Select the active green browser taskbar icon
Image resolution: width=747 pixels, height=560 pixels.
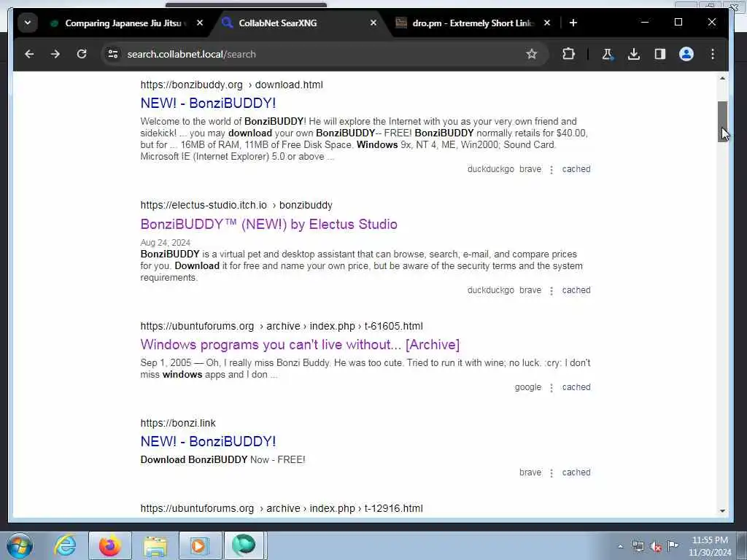[244, 545]
